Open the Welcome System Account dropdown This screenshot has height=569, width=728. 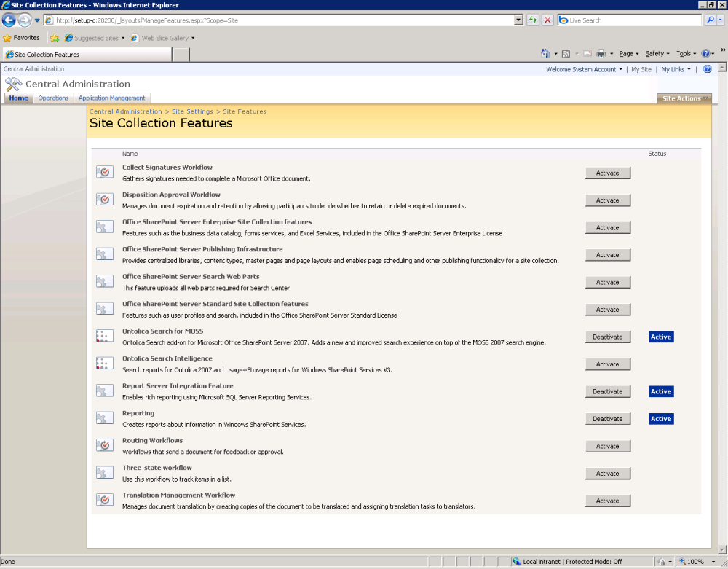point(584,69)
